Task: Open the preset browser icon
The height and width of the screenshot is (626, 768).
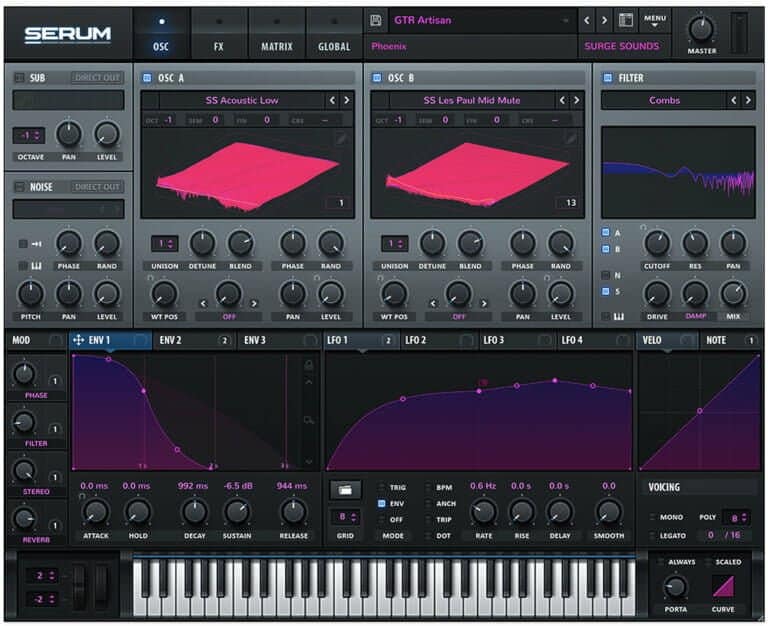Action: tap(625, 20)
